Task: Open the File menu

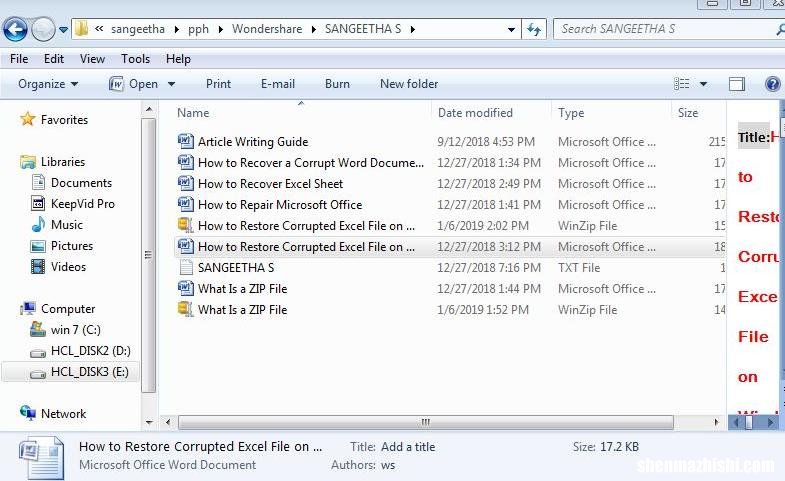Action: coord(19,59)
